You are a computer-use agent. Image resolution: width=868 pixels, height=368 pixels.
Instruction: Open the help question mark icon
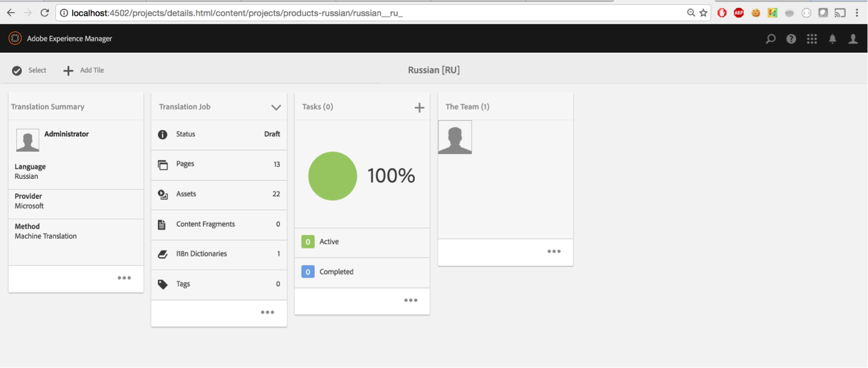[x=791, y=39]
